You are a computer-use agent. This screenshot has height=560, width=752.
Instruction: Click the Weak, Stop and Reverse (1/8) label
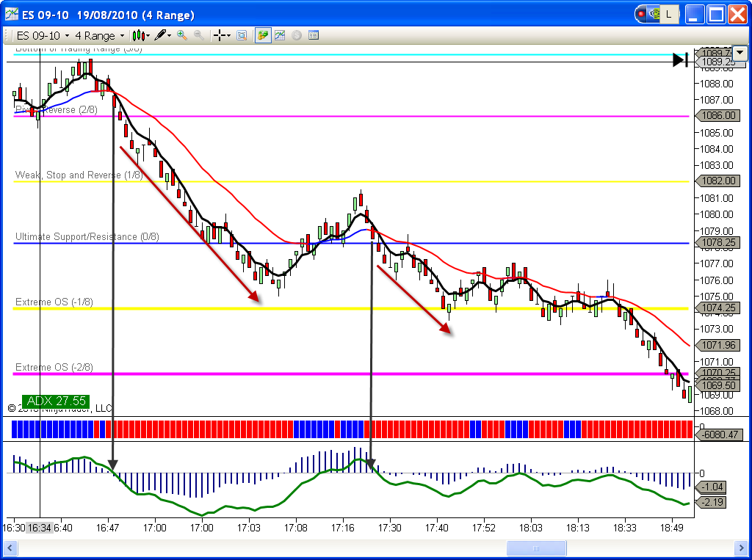pos(79,175)
